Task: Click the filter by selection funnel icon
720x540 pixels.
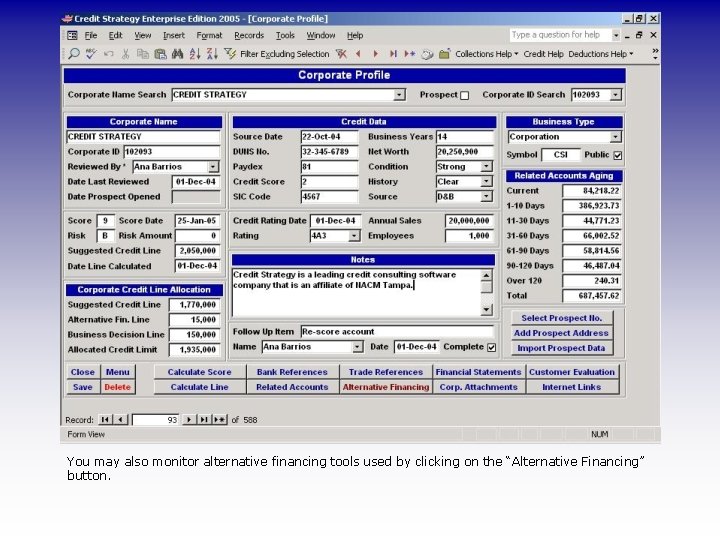Action: click(x=230, y=54)
